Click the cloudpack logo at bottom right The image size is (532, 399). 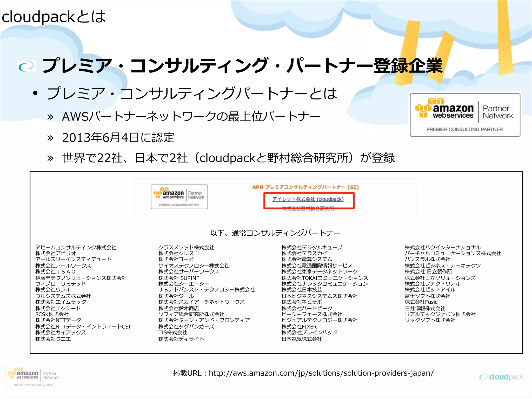tap(501, 377)
